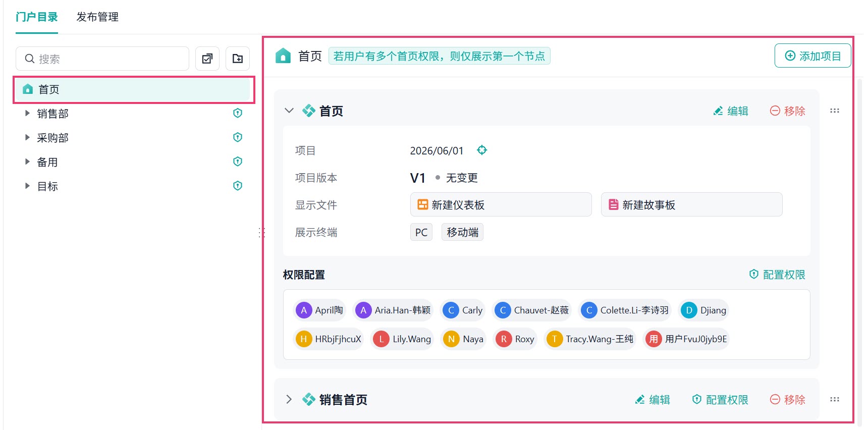Expand the 销售部 tree node

pos(27,113)
